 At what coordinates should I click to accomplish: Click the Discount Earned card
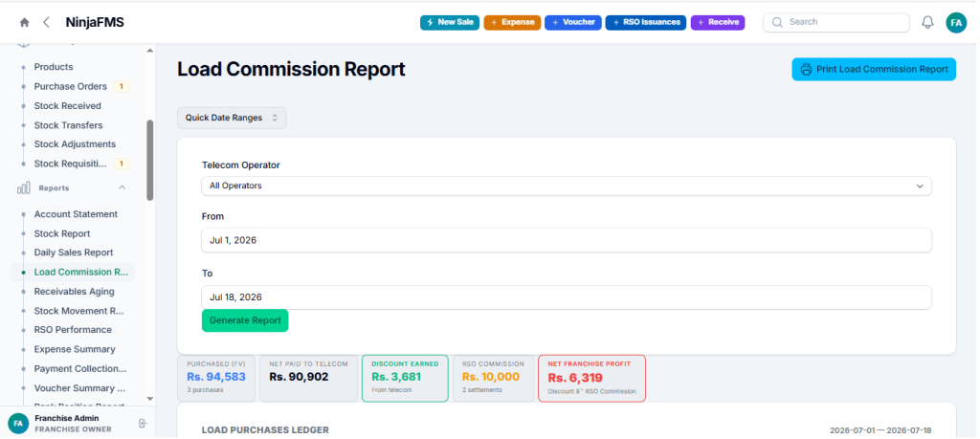pos(405,379)
